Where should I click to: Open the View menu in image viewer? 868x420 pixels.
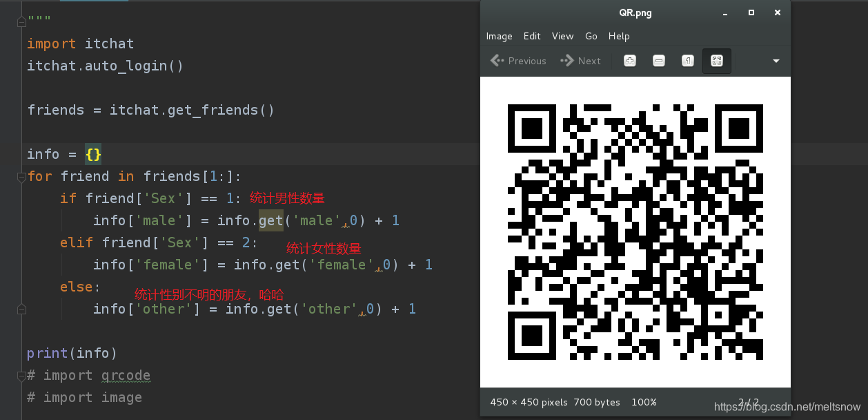pyautogui.click(x=562, y=36)
